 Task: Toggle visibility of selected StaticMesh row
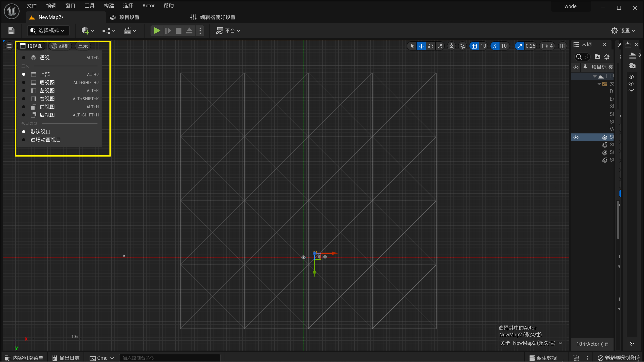(x=575, y=137)
